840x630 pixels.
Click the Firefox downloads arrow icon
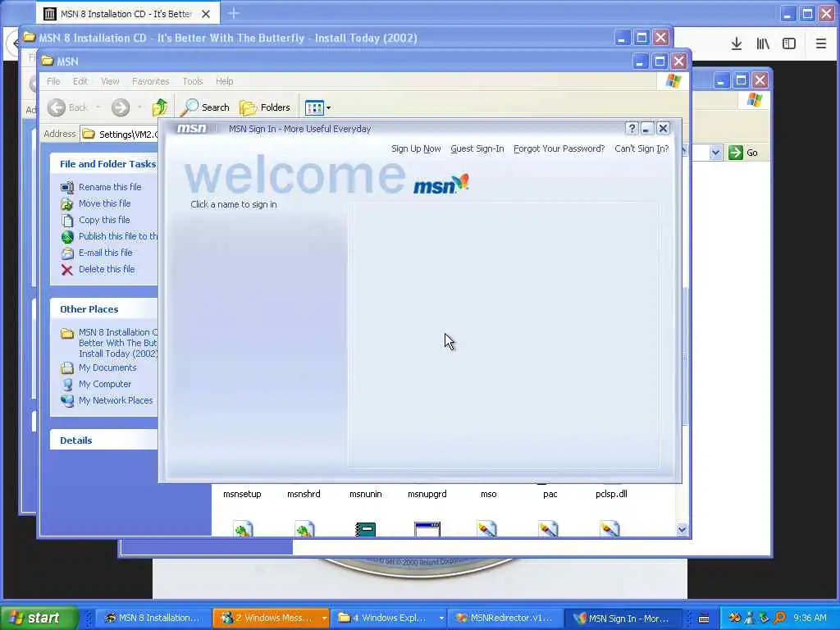tap(737, 44)
